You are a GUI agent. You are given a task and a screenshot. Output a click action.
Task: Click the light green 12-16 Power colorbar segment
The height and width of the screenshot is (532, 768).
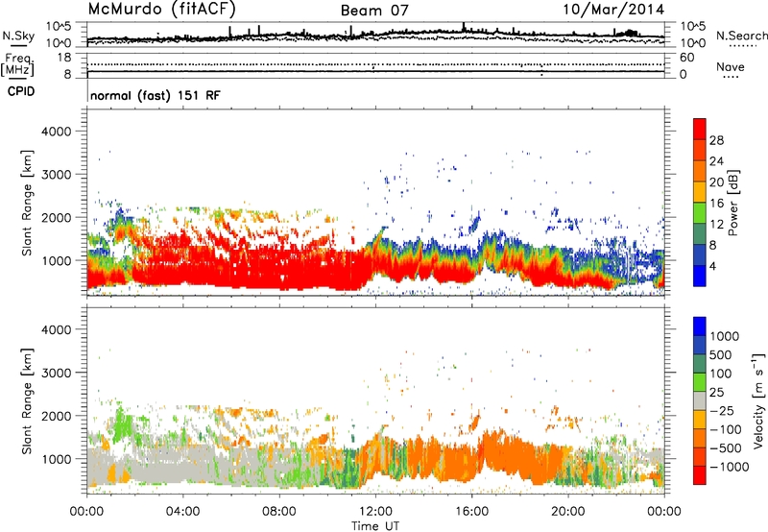click(700, 212)
